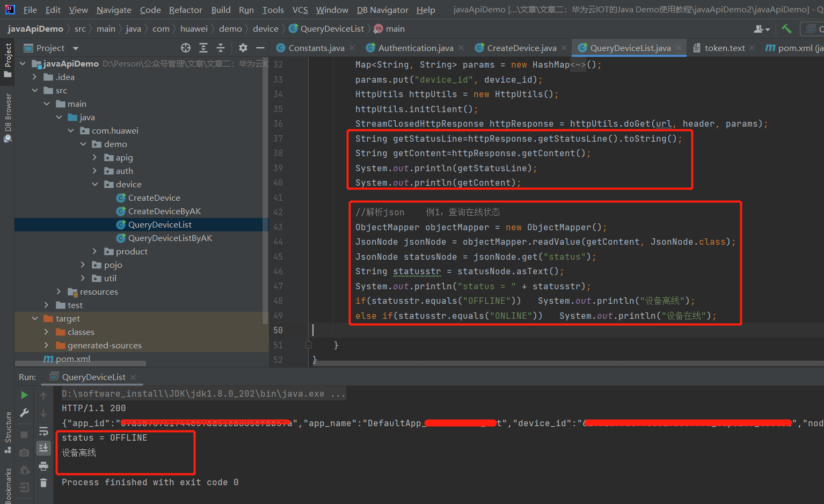
Task: Build project with the green hammer icon
Action: pos(786,28)
